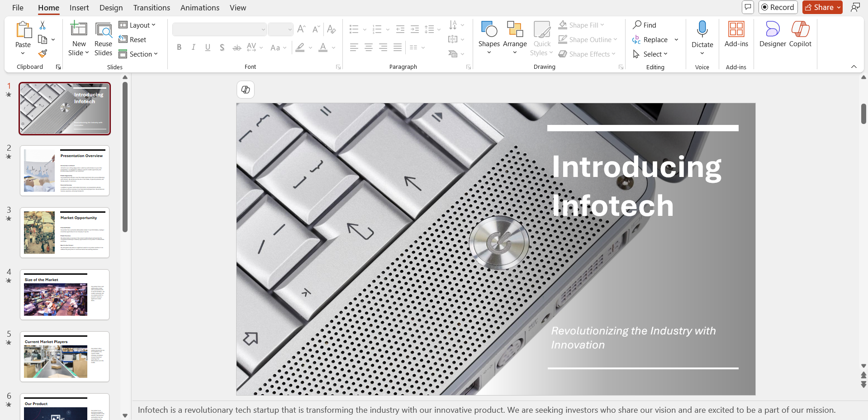The image size is (868, 420).
Task: Click the Introducing Infotech title text
Action: tap(636, 186)
